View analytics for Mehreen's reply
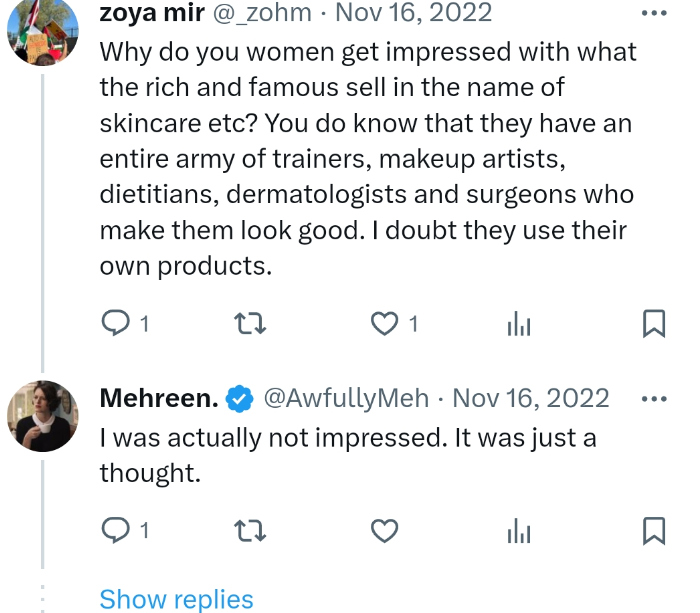 point(519,530)
